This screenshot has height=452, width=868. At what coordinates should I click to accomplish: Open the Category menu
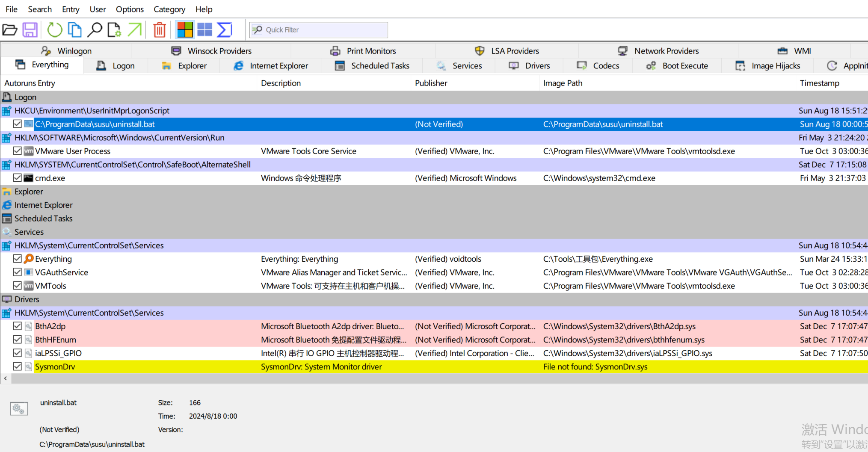169,9
